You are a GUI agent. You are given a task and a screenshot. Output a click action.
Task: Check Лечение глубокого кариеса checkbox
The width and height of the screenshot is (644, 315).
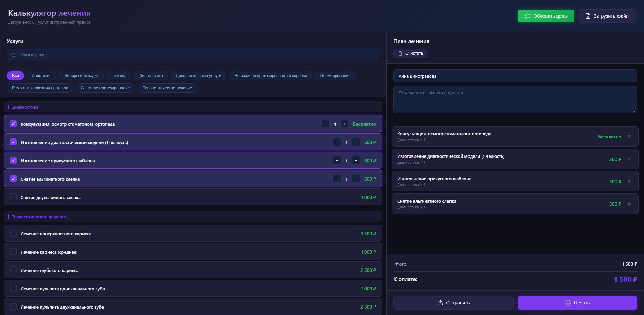click(x=13, y=270)
